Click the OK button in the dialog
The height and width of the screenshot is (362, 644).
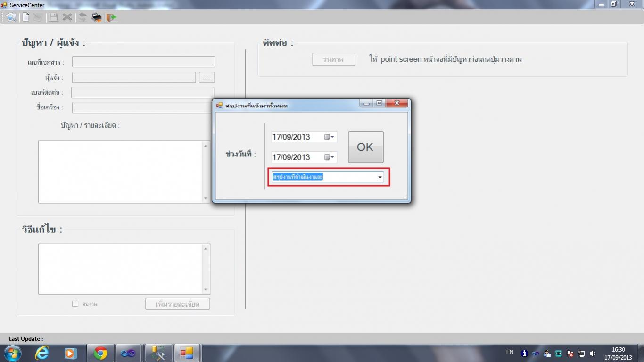pos(365,147)
